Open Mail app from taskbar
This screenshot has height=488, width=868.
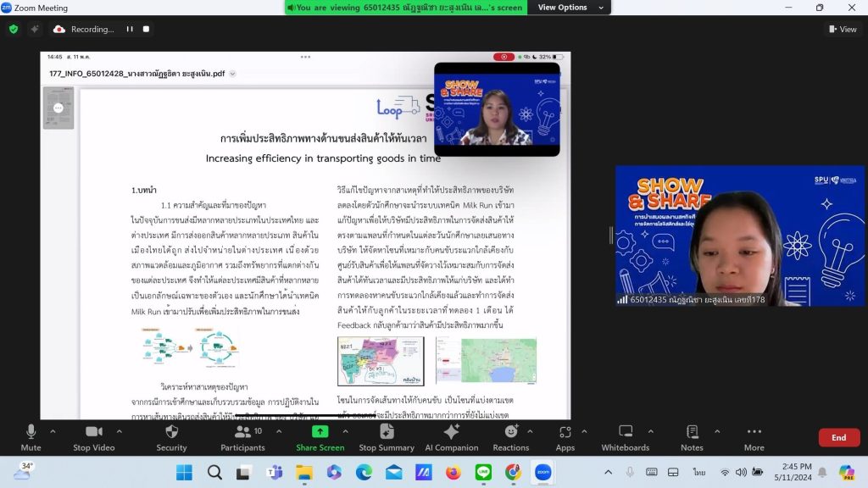[393, 473]
